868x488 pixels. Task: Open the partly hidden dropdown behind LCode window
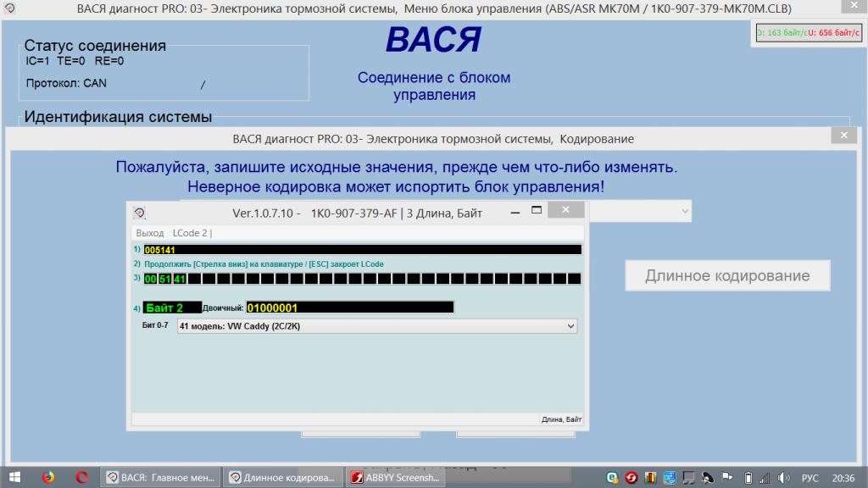pos(684,211)
